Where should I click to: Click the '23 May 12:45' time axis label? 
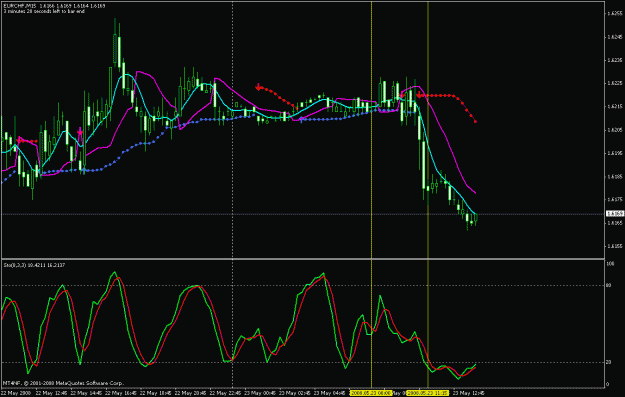click(x=468, y=393)
